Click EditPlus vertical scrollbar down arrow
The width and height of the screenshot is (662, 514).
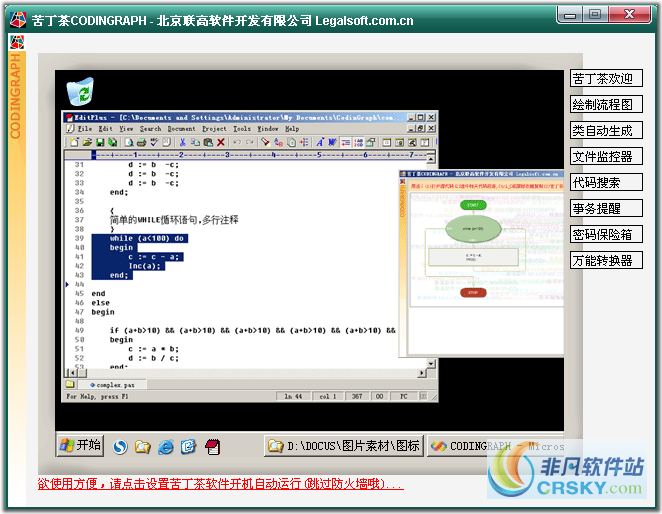431,363
